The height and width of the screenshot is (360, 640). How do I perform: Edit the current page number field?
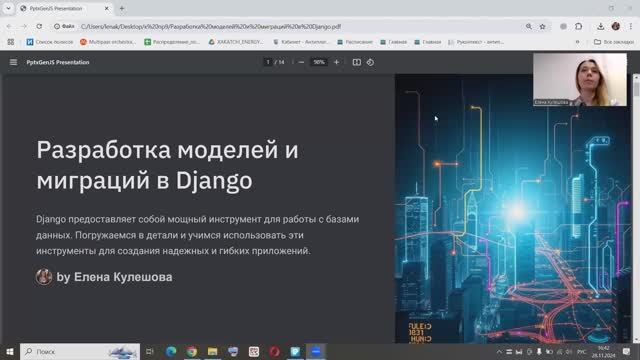click(x=268, y=62)
